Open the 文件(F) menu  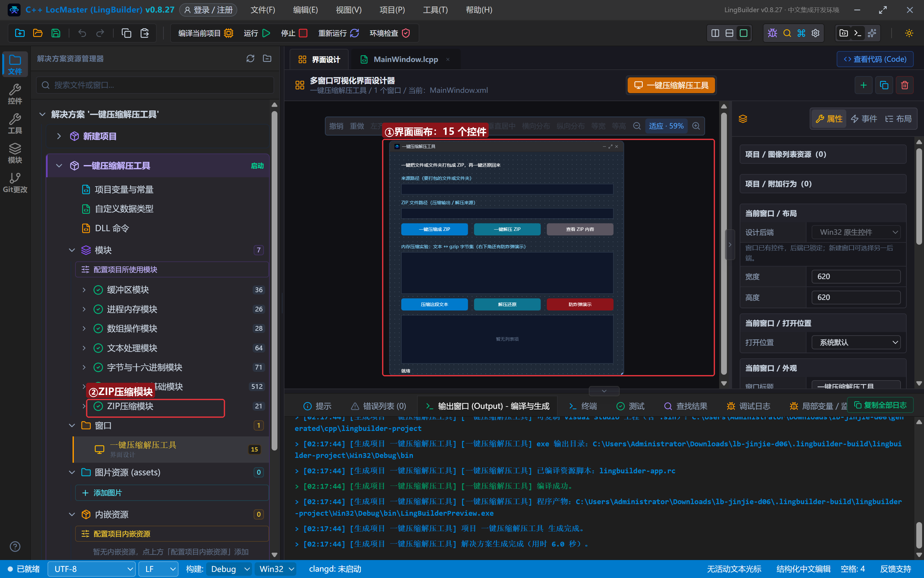coord(263,10)
